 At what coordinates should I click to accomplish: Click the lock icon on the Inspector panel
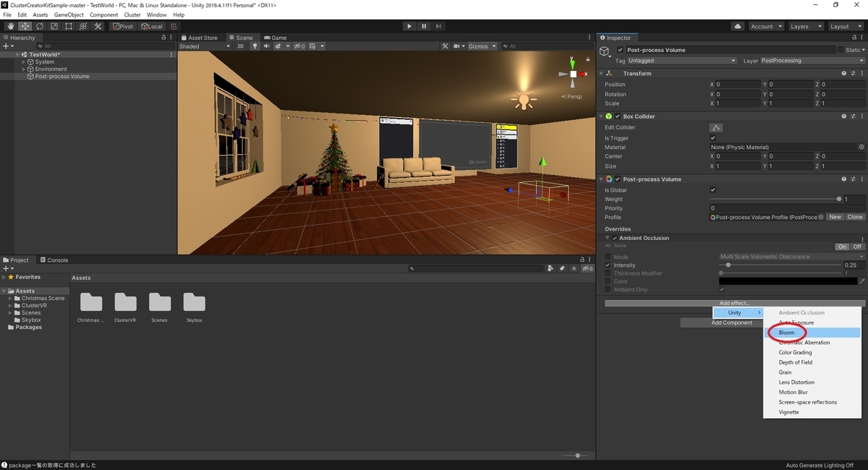854,38
